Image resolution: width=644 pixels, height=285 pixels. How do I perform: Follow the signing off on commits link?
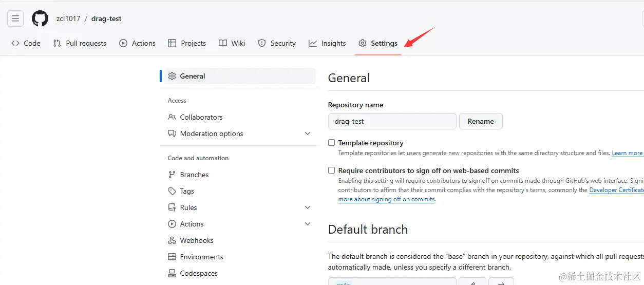tap(386, 199)
